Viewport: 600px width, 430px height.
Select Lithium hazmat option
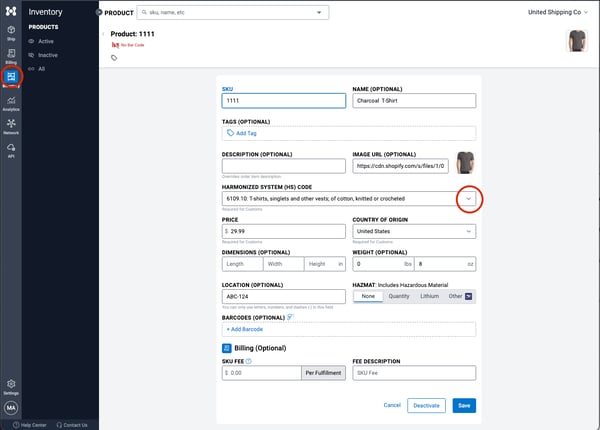click(x=429, y=295)
